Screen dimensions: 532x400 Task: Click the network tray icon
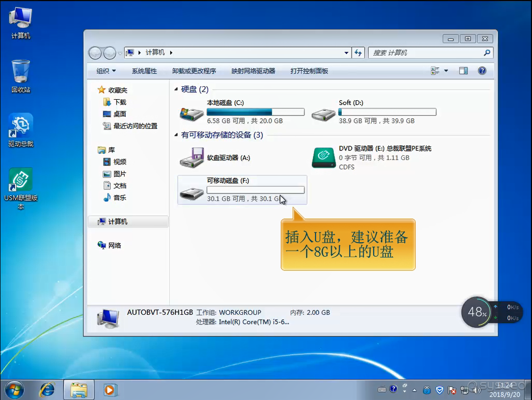[x=464, y=390]
